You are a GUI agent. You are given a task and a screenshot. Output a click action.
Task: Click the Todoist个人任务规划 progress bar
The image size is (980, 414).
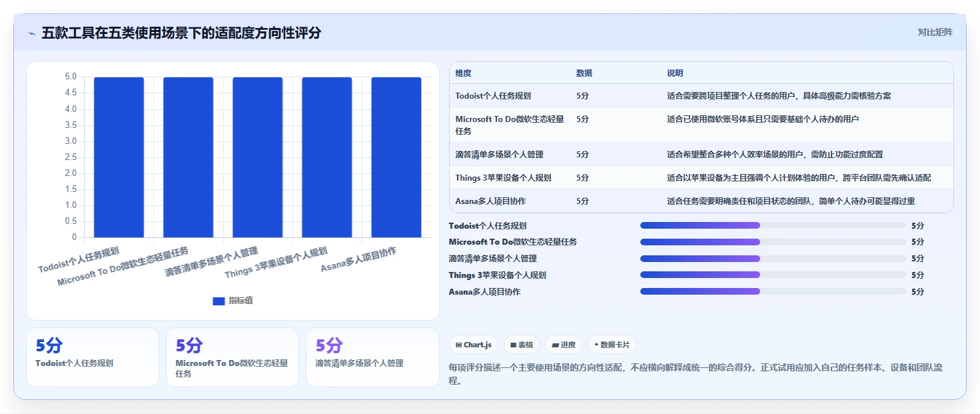[x=773, y=225]
